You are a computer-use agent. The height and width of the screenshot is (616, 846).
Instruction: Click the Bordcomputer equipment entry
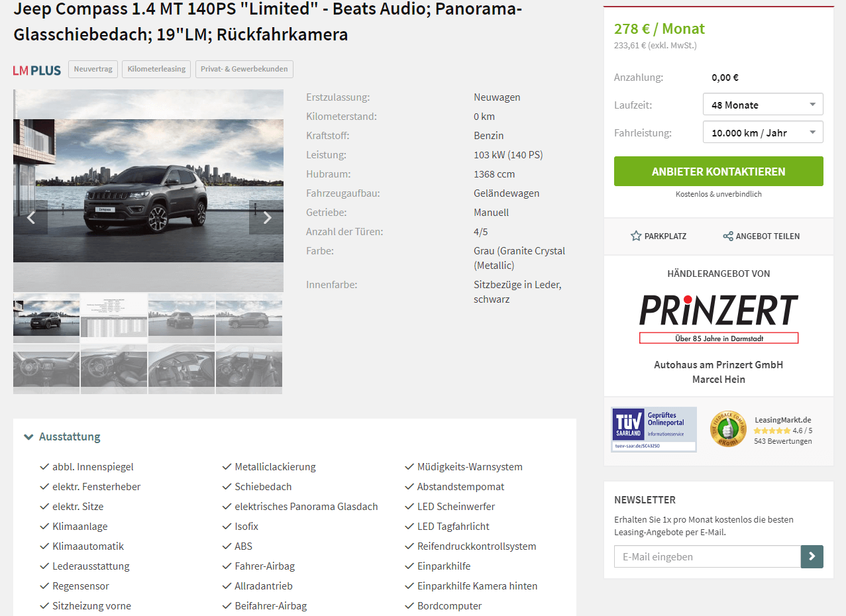pyautogui.click(x=449, y=606)
